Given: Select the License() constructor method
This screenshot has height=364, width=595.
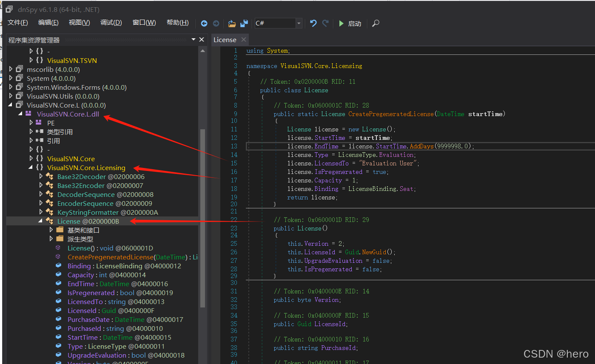Looking at the screenshot, I should tap(110, 248).
